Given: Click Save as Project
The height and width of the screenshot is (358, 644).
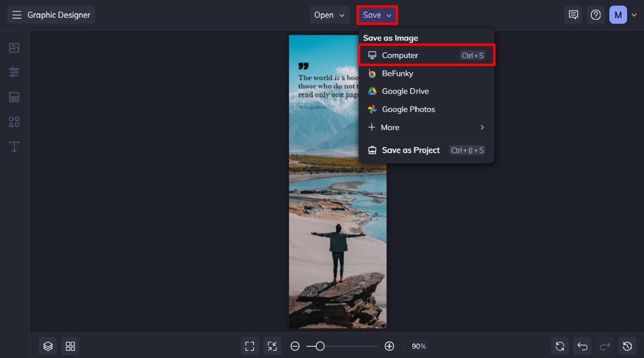Looking at the screenshot, I should coord(426,150).
